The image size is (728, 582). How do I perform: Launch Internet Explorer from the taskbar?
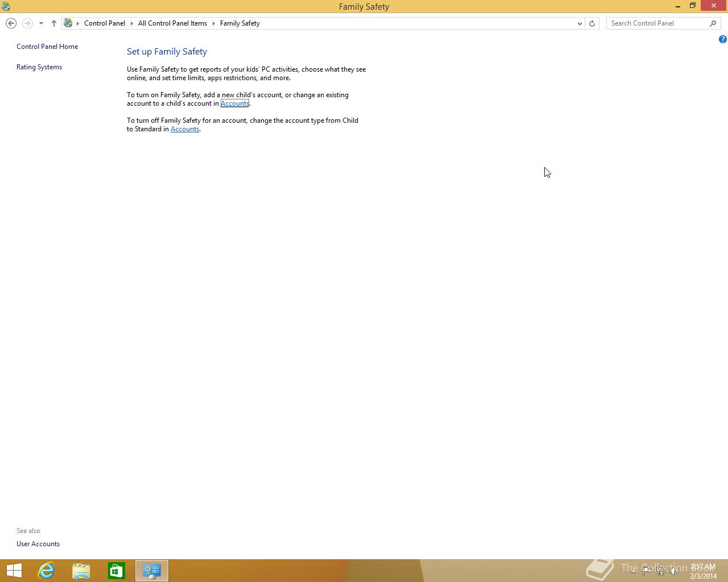coord(46,571)
